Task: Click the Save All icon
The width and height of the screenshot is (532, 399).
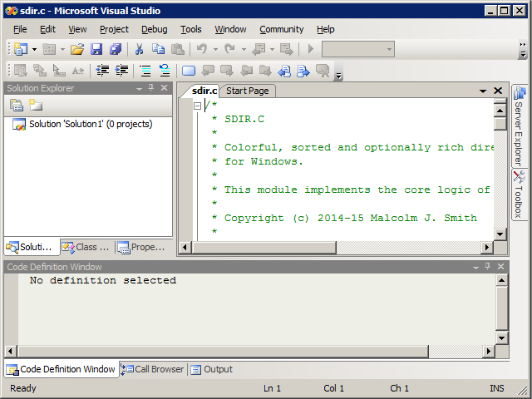Action: [x=116, y=49]
